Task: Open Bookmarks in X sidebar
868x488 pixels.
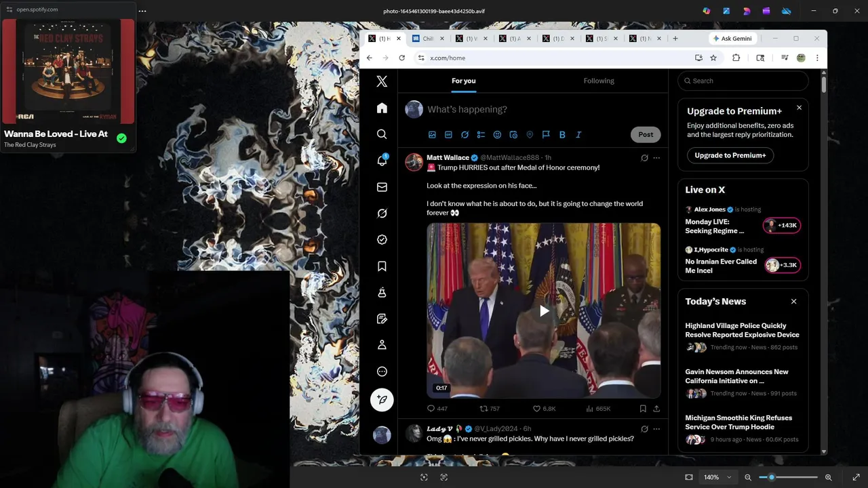Action: 382,266
